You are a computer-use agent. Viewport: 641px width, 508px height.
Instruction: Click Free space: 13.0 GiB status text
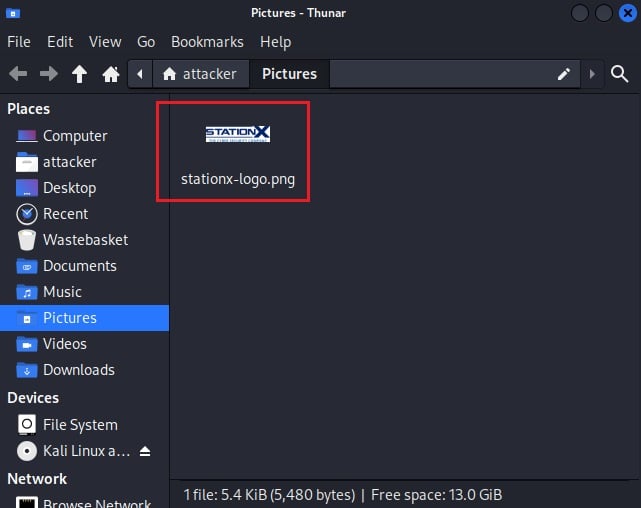[436, 495]
